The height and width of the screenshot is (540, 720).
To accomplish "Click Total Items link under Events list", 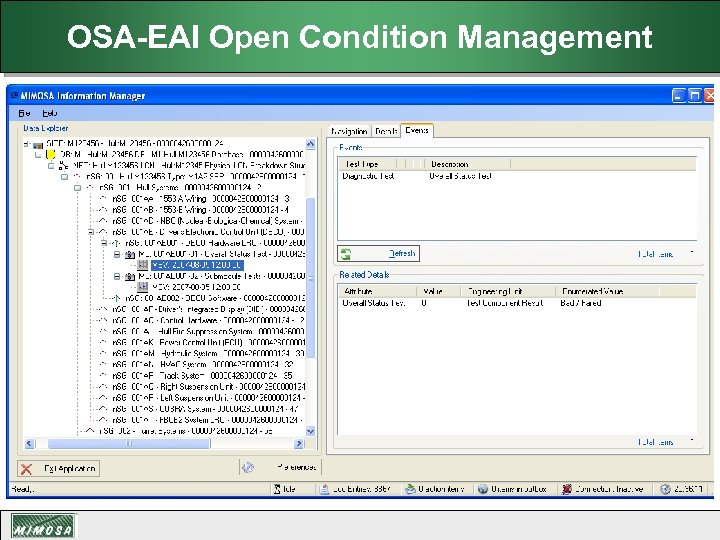I will click(655, 254).
